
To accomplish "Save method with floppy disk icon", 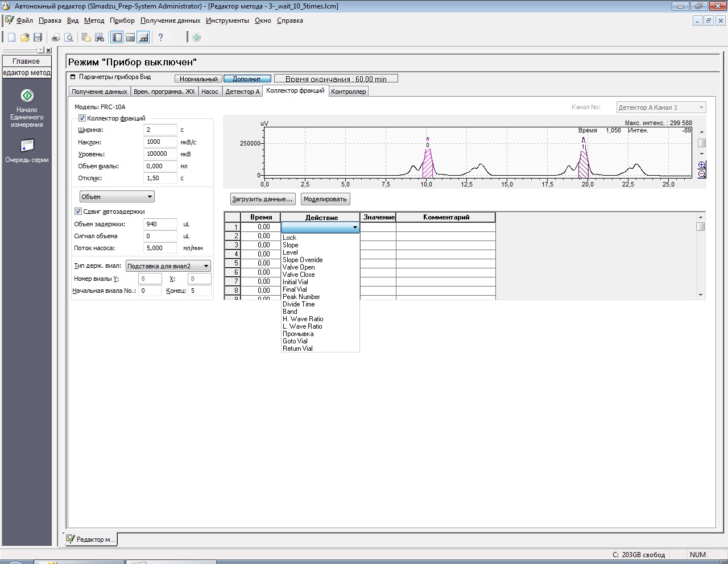I will click(x=38, y=38).
